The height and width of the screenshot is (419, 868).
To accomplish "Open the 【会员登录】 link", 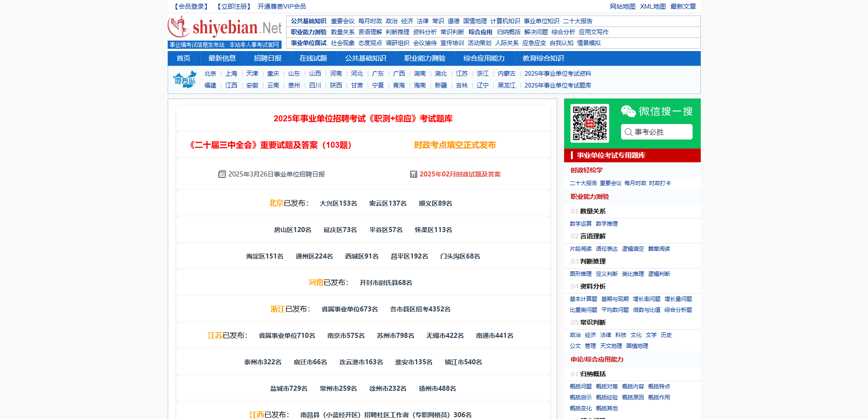I will pyautogui.click(x=190, y=6).
